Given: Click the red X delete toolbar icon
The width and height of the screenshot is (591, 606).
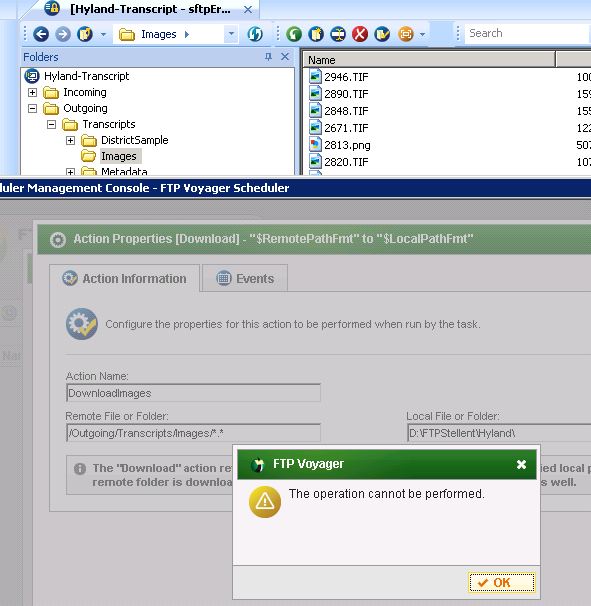Looking at the screenshot, I should (360, 34).
